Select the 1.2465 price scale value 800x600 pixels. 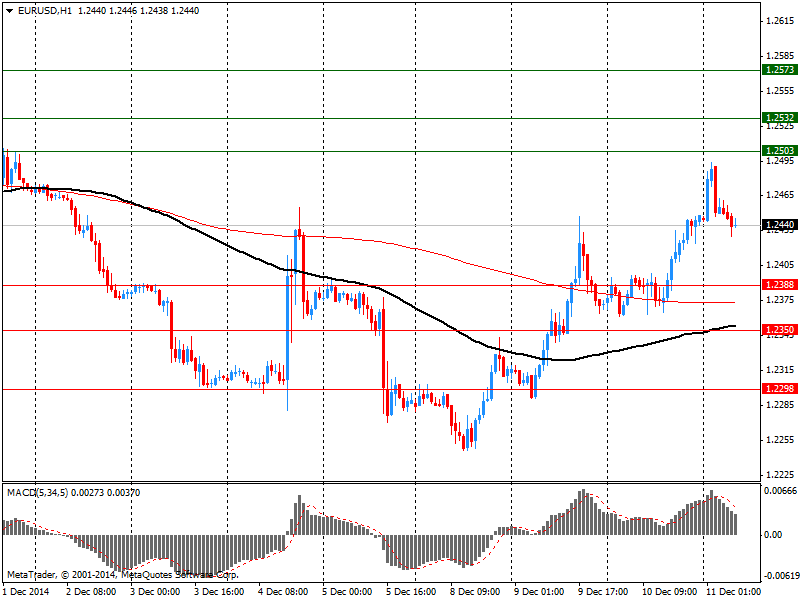pos(780,195)
